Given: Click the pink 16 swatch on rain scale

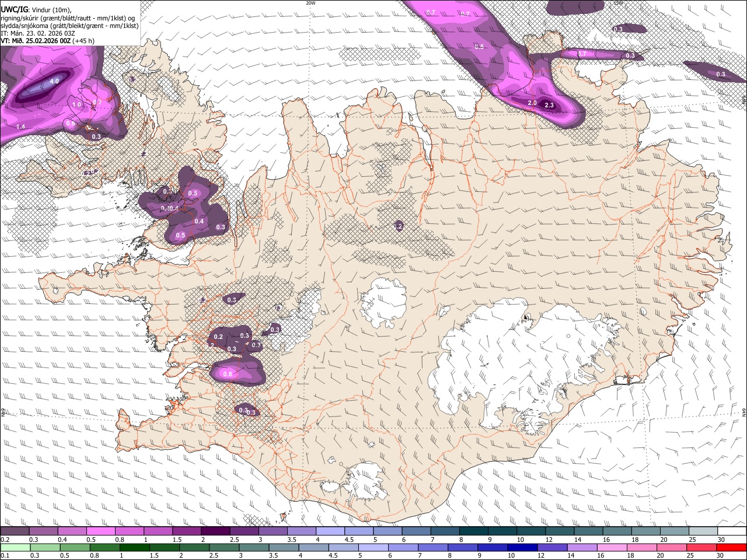Looking at the screenshot, I should coord(613,547).
